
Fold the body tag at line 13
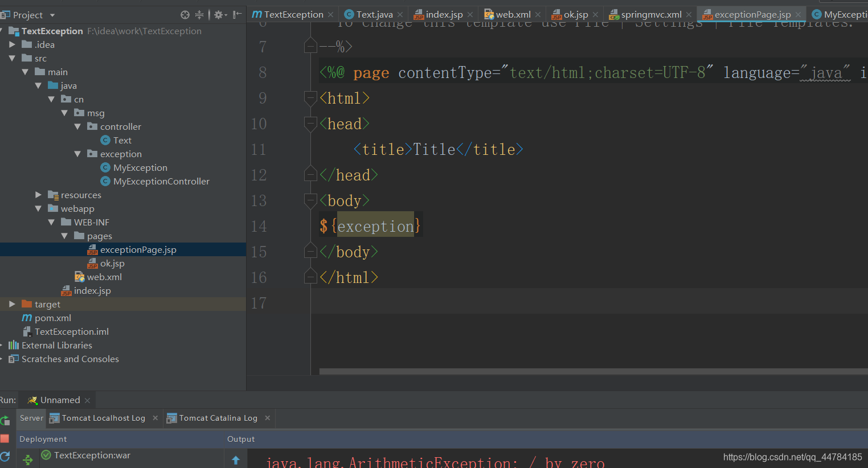(x=310, y=200)
